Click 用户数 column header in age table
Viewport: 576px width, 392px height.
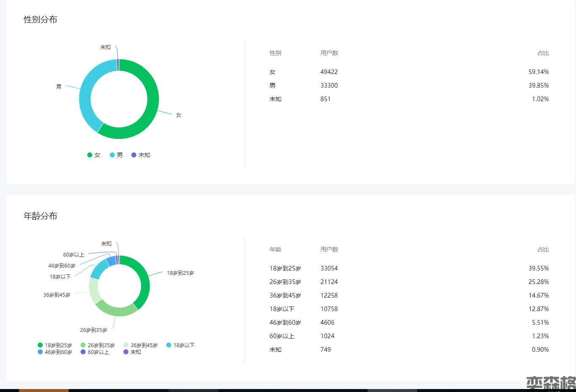coord(329,249)
